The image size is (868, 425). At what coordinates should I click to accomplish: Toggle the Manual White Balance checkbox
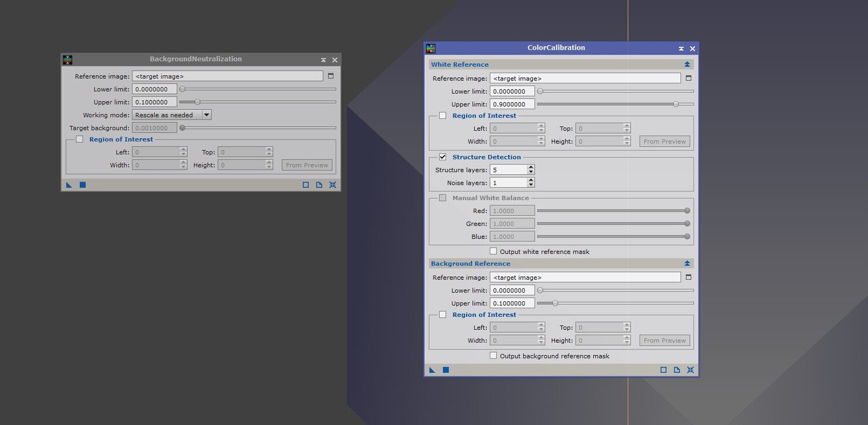point(443,198)
